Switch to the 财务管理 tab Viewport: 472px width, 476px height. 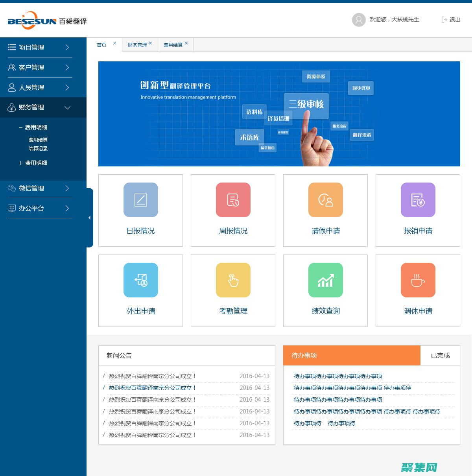click(x=137, y=44)
